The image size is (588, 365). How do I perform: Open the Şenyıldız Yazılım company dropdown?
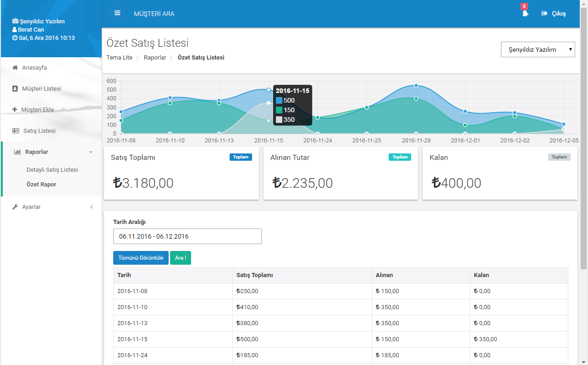tap(538, 49)
